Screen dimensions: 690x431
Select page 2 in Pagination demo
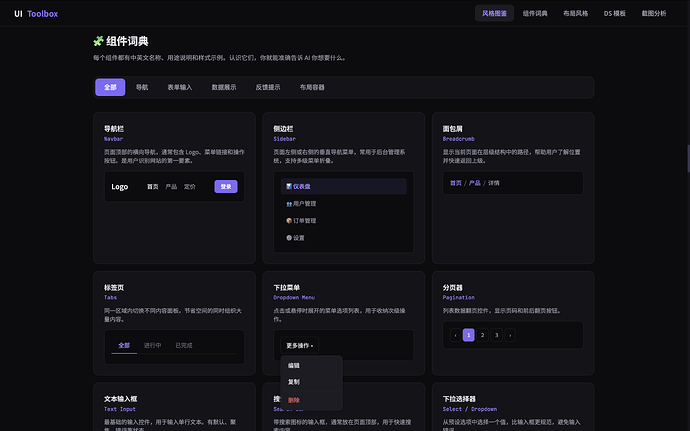pos(483,335)
